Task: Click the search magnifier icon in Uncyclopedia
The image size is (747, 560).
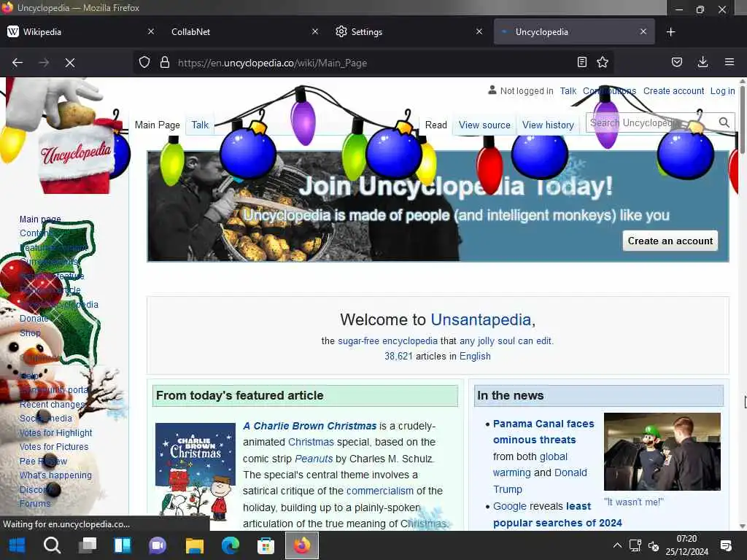Action: coord(724,122)
